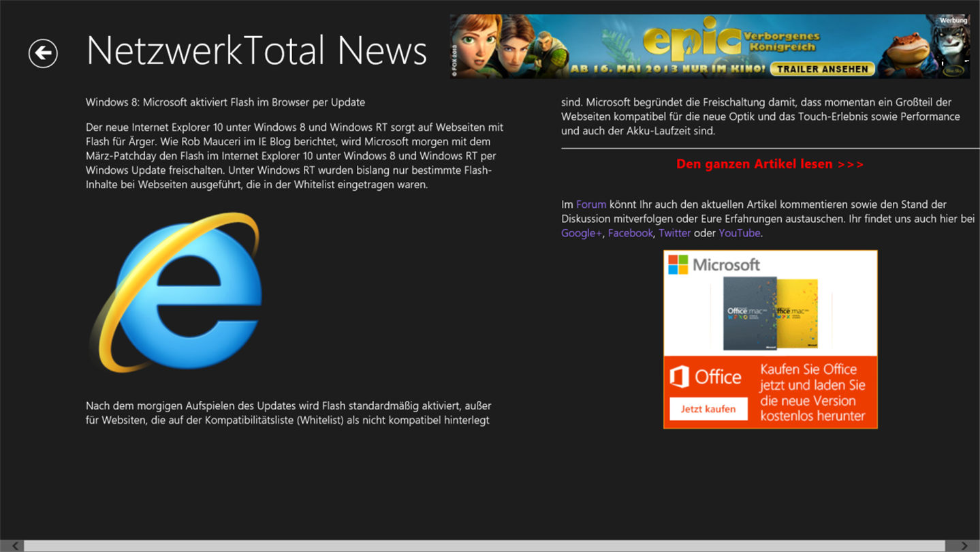This screenshot has width=980, height=552.
Task: Click the right arrow of the horizontal scrollbar
Action: pos(964,546)
